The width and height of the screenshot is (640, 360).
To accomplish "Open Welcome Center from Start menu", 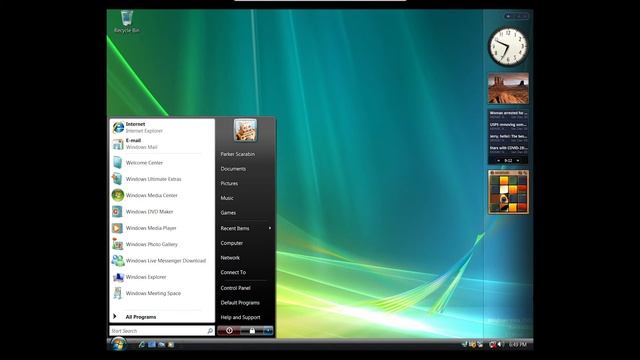I will pyautogui.click(x=162, y=162).
